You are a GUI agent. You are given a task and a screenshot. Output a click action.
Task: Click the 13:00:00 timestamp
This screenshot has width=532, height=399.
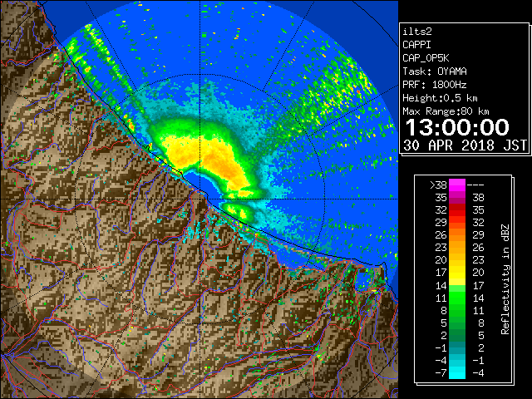457,127
